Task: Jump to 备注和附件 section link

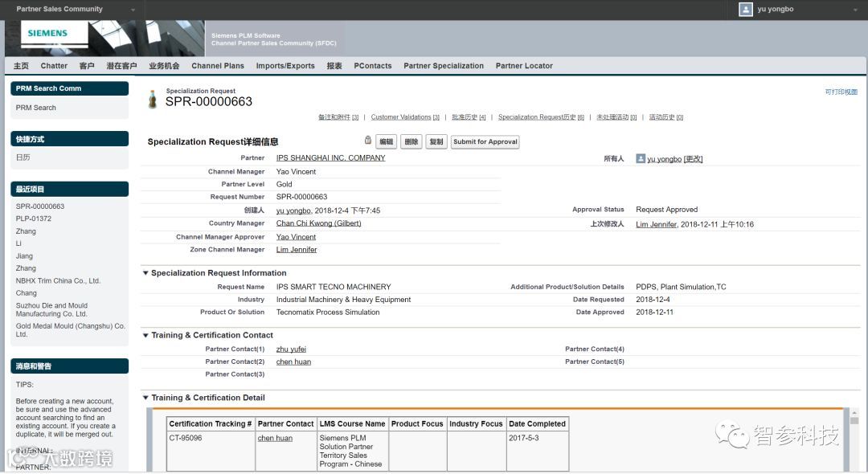Action: click(338, 117)
